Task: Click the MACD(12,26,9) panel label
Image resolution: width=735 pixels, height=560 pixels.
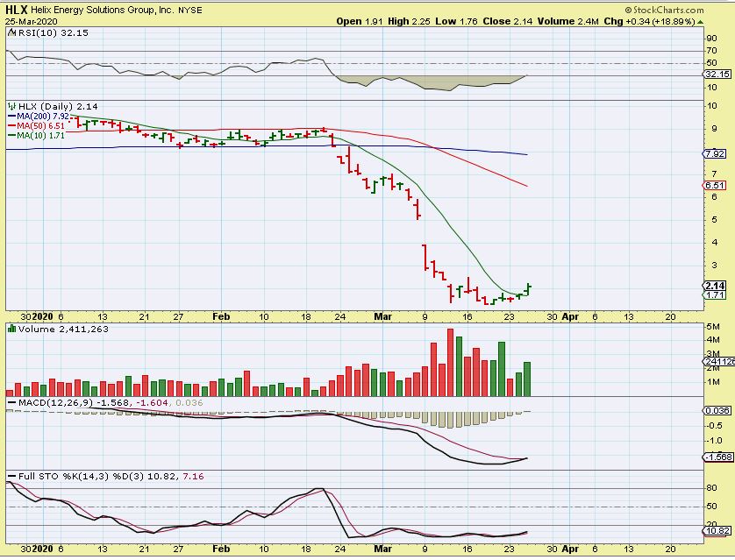Action: [56, 403]
